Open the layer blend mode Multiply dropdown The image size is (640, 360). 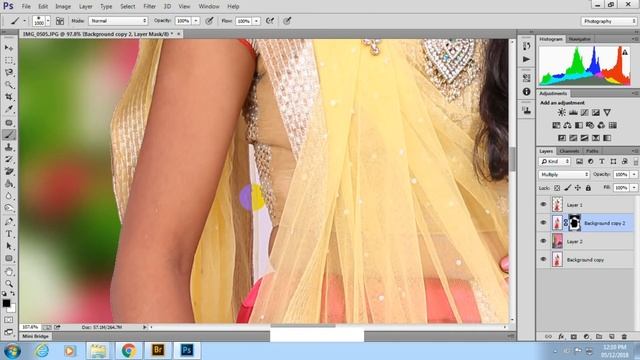click(x=564, y=174)
